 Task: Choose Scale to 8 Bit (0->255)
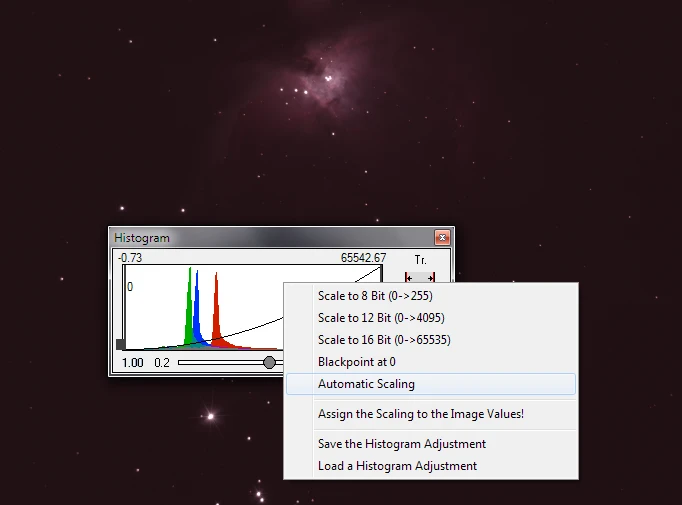click(x=374, y=296)
